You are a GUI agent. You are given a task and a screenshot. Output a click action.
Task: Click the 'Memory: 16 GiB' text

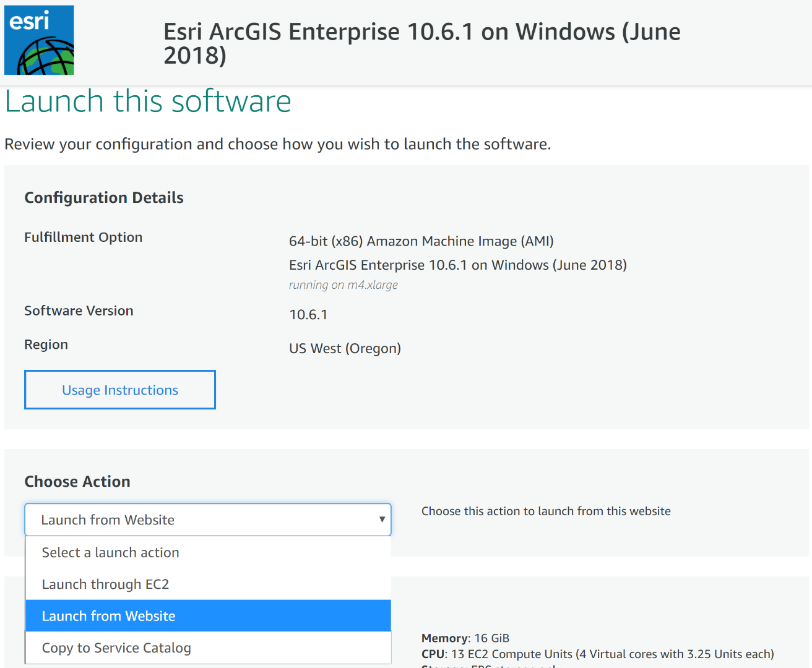pos(465,638)
